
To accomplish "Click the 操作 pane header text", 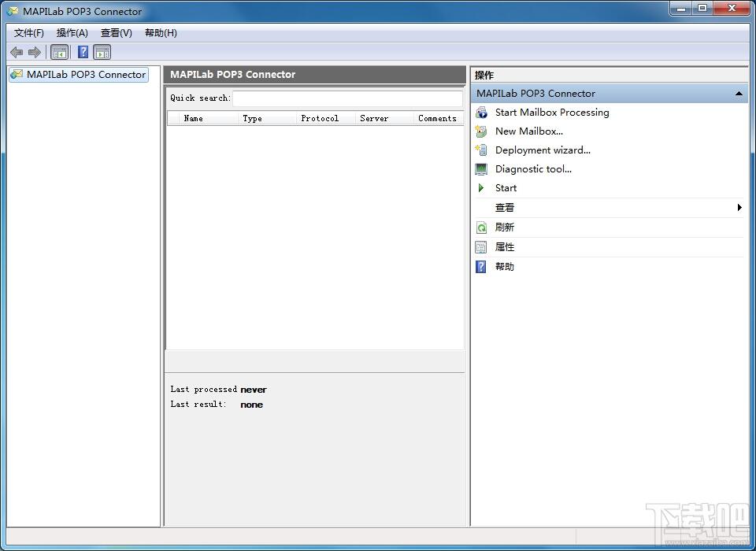I will 484,76.
